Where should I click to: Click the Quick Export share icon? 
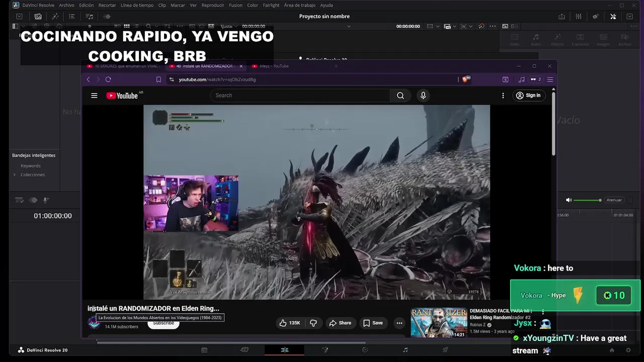(561, 17)
